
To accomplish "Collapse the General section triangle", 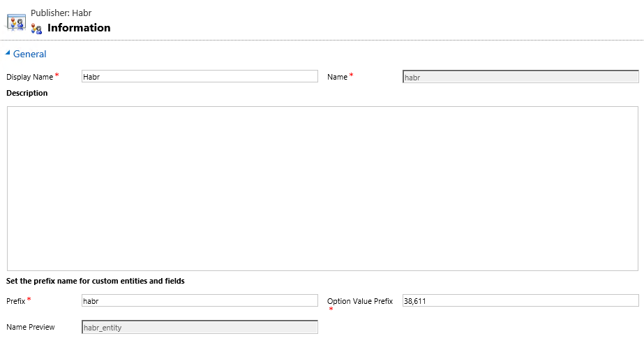I will click(8, 52).
